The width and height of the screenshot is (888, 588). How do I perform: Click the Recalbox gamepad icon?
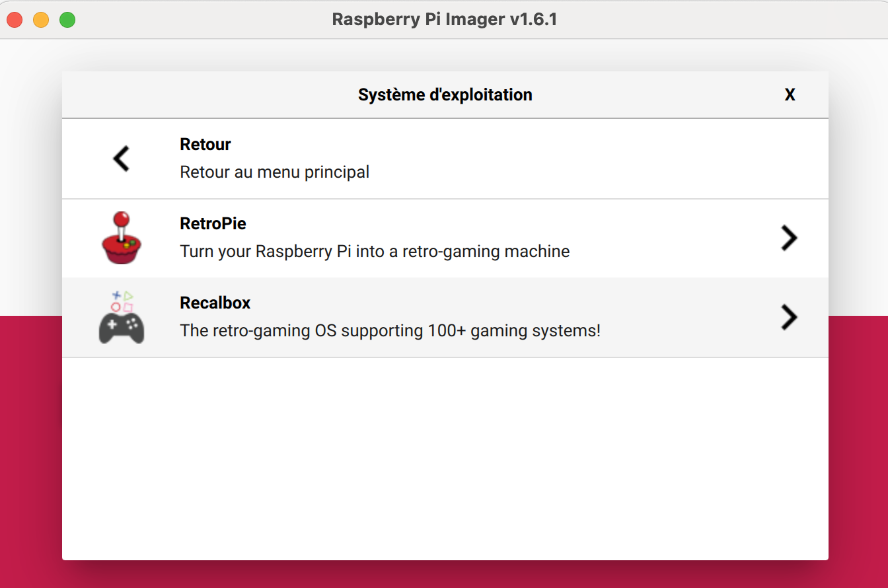click(122, 318)
